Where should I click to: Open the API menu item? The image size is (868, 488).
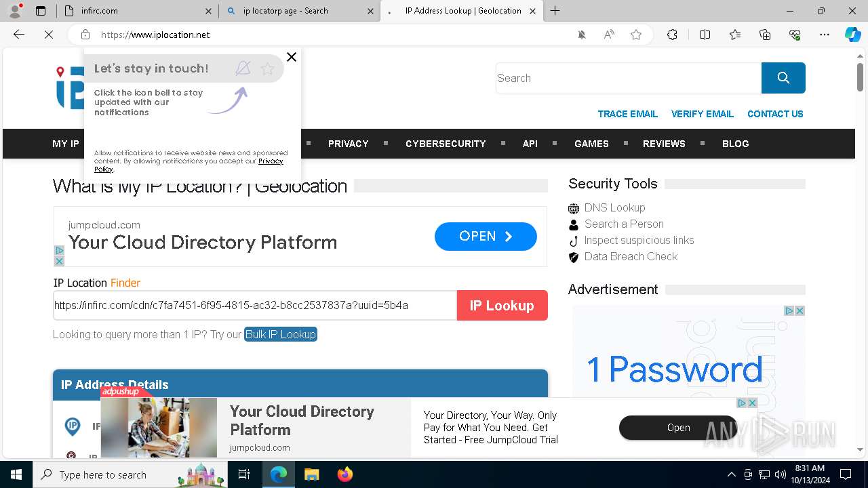[x=530, y=144]
